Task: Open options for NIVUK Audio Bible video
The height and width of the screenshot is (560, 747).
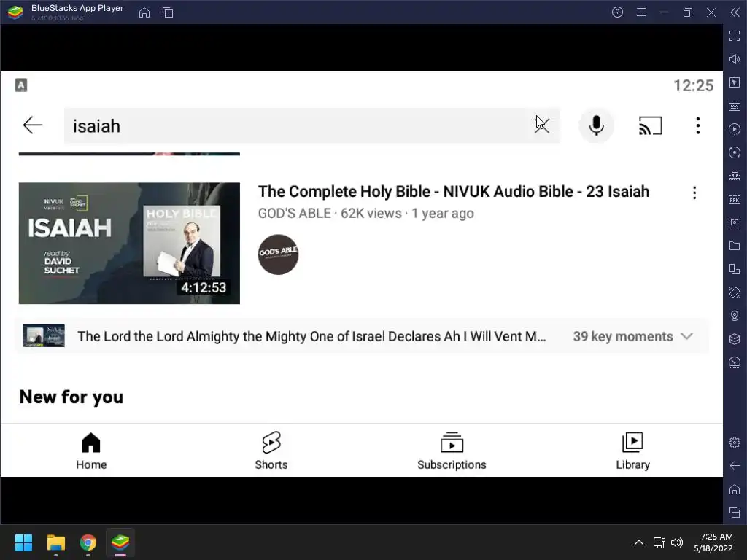Action: point(694,192)
